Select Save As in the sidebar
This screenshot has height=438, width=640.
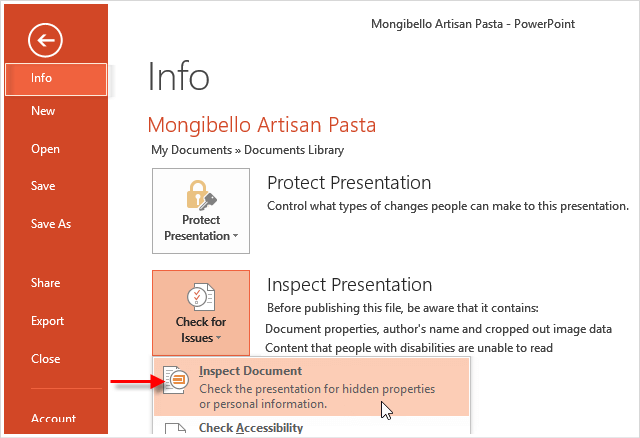pos(51,224)
